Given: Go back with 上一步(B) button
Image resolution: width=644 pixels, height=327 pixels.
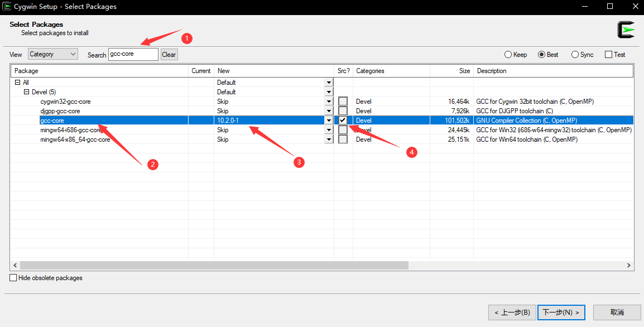Looking at the screenshot, I should 512,312.
